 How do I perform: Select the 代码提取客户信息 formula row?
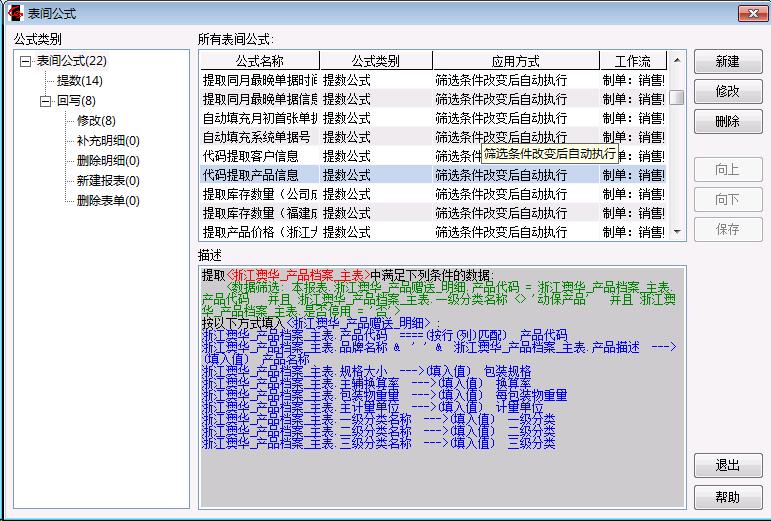pos(258,156)
